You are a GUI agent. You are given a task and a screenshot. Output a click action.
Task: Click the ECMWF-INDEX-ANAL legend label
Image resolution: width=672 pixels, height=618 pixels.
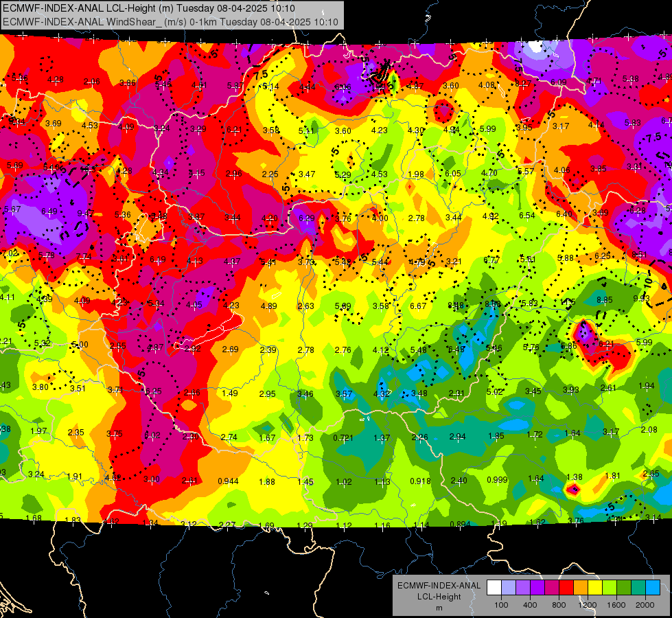pos(439,586)
